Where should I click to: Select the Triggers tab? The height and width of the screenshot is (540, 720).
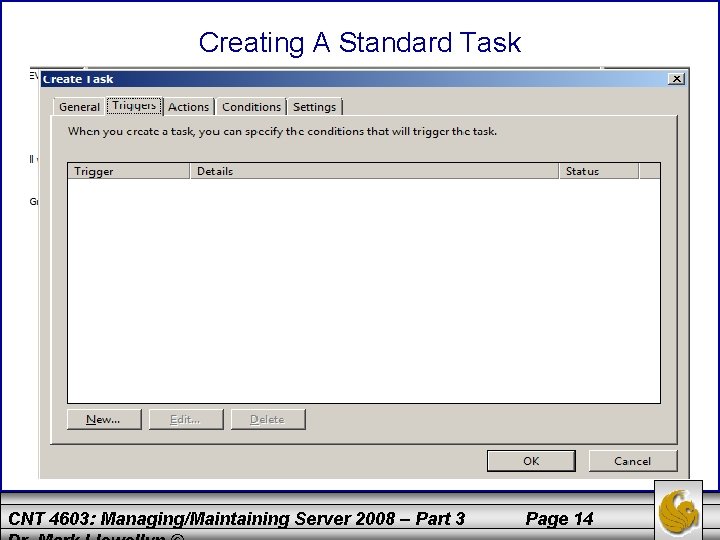click(x=134, y=106)
